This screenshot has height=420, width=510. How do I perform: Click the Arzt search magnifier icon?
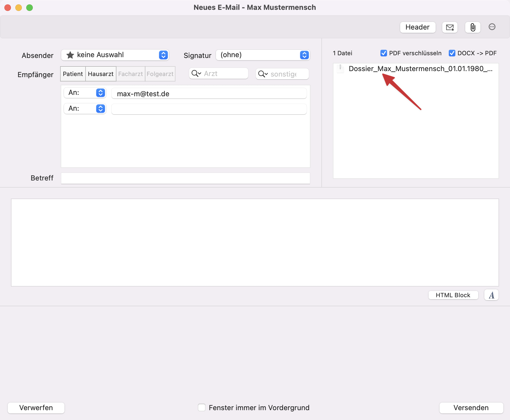pos(196,74)
